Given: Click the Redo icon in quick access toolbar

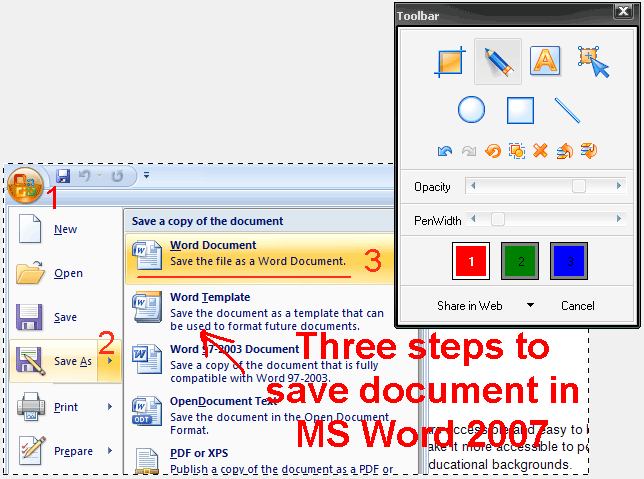Looking at the screenshot, I should pyautogui.click(x=117, y=176).
